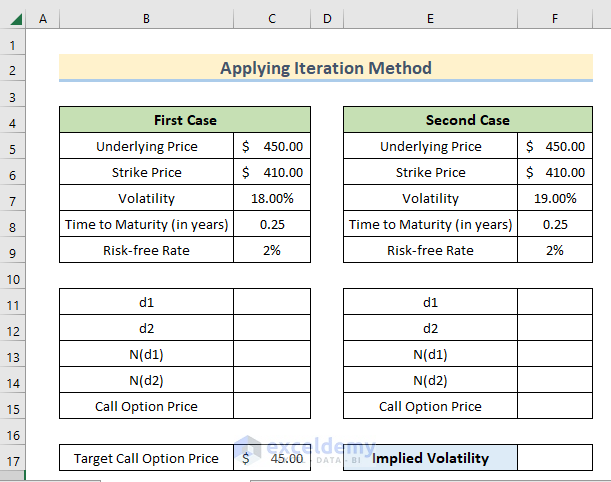Select First Case Strike Price $410.00 cell
611x482 pixels.
click(x=272, y=172)
